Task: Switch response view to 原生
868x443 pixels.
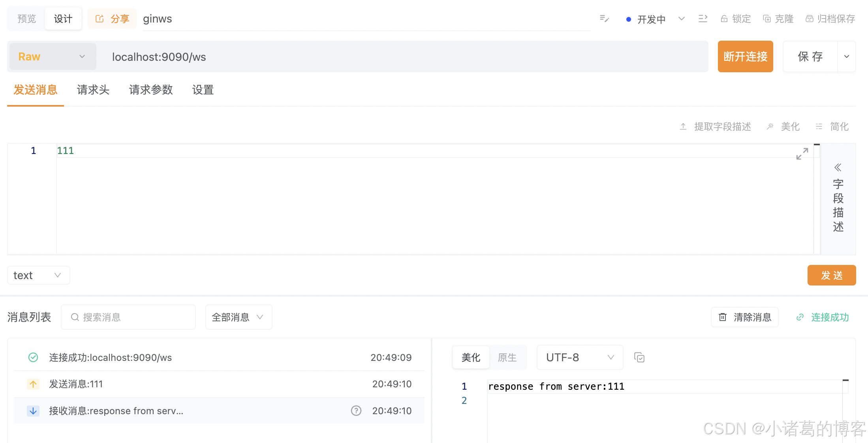Action: 507,357
